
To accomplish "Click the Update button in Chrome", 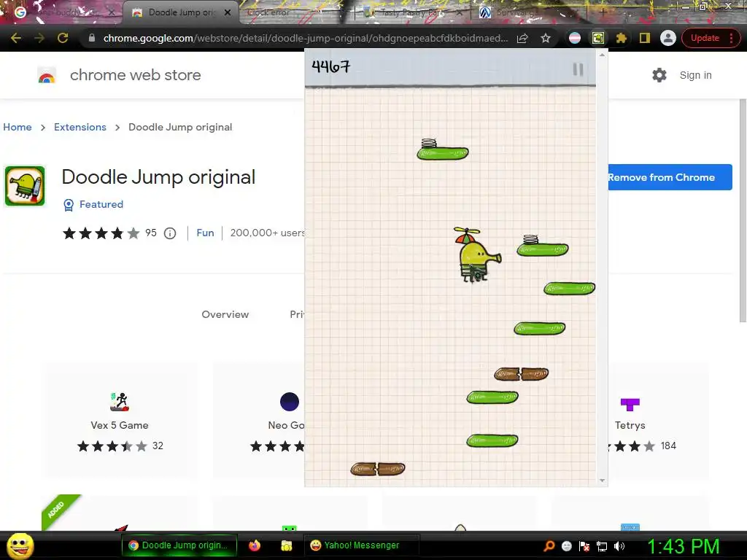I will (x=705, y=38).
